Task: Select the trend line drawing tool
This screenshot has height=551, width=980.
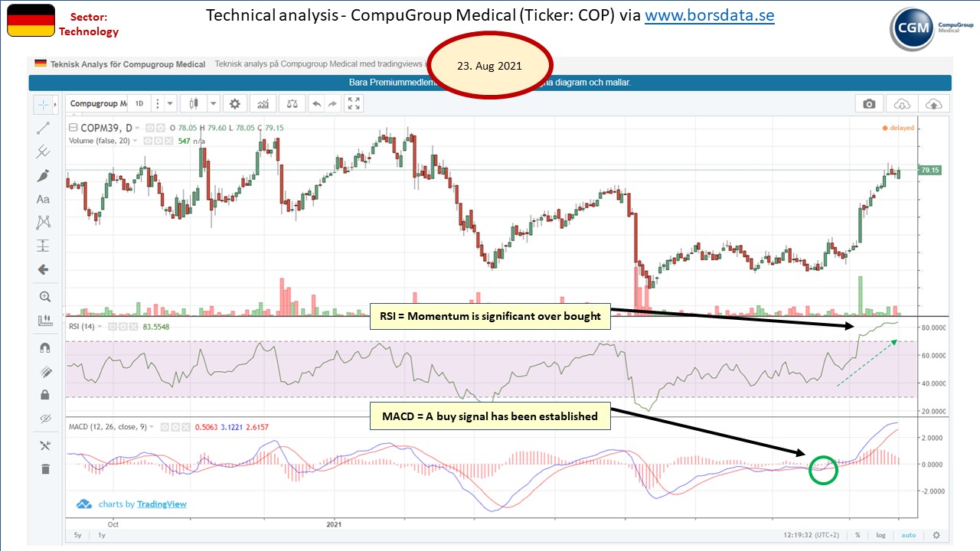Action: 43,128
